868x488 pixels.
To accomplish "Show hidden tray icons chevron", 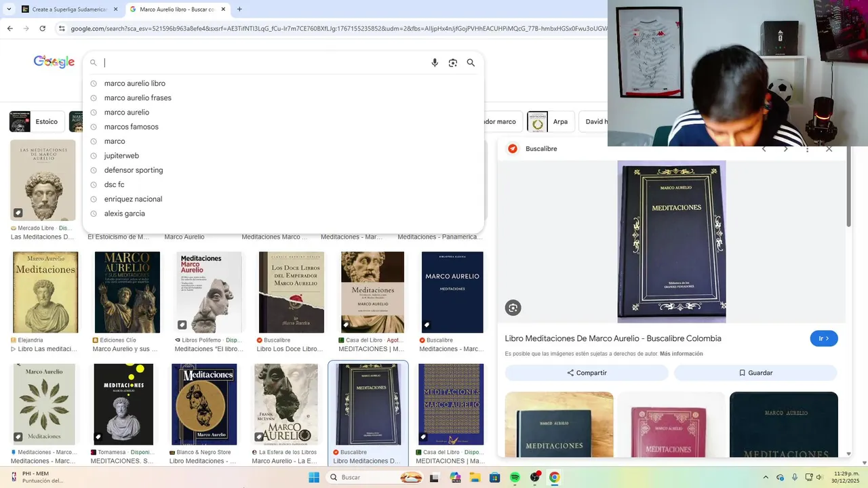I will 766,477.
